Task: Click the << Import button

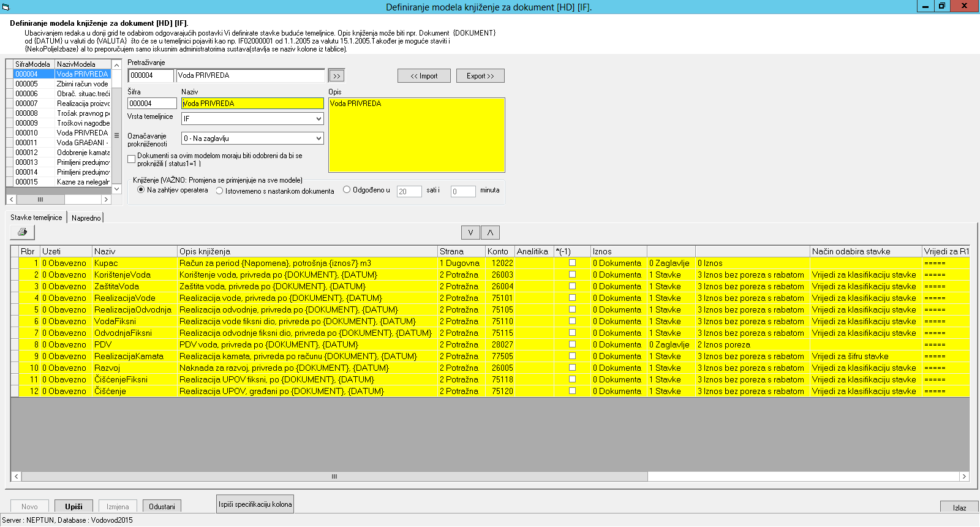Action: (424, 76)
